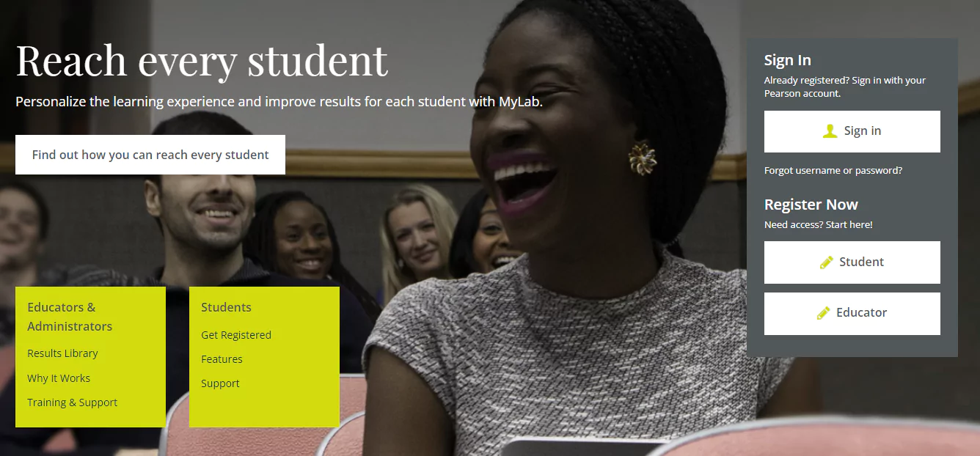Click the pencil icon beside Educator
This screenshot has height=456, width=980.
pos(824,313)
